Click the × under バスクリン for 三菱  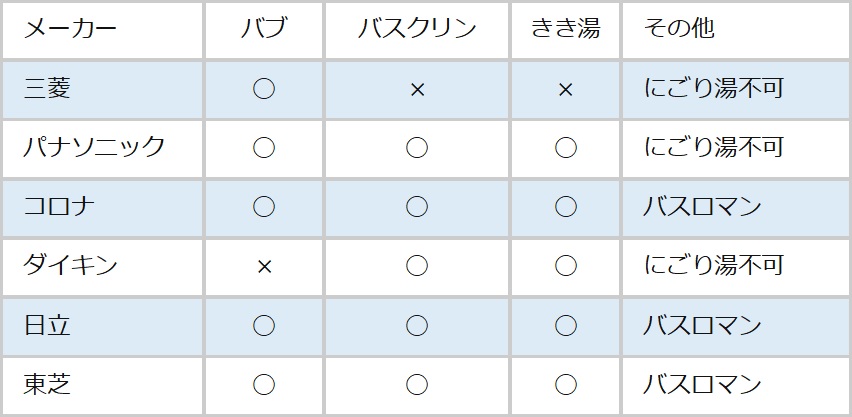click(417, 89)
